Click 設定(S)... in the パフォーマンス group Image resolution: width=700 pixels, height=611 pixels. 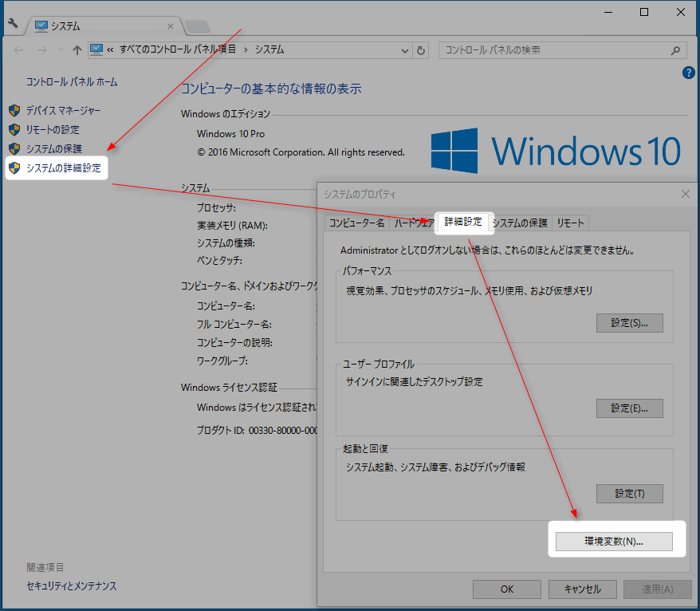click(630, 323)
